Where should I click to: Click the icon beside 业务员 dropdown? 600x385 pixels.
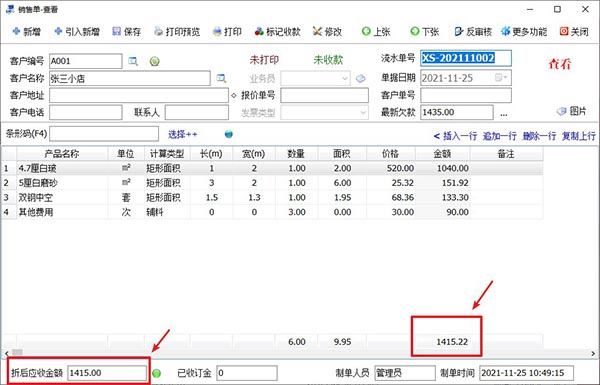click(360, 78)
